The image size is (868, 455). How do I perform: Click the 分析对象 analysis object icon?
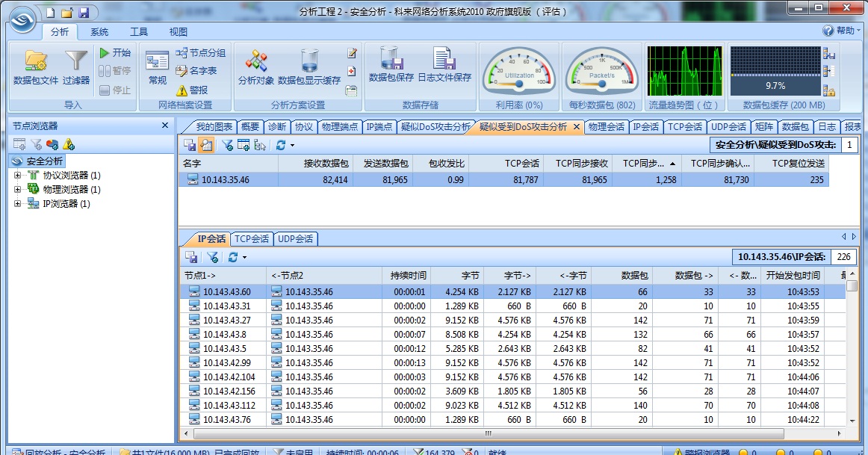pos(255,67)
